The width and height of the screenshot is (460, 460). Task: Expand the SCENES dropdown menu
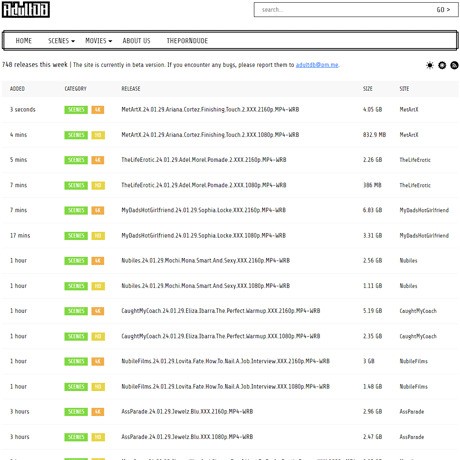pos(61,41)
